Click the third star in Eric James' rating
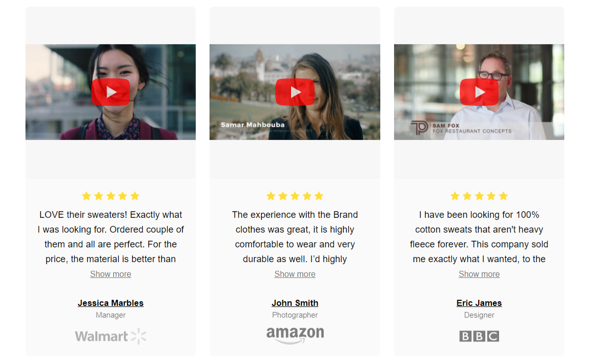The image size is (600, 364). click(x=479, y=197)
